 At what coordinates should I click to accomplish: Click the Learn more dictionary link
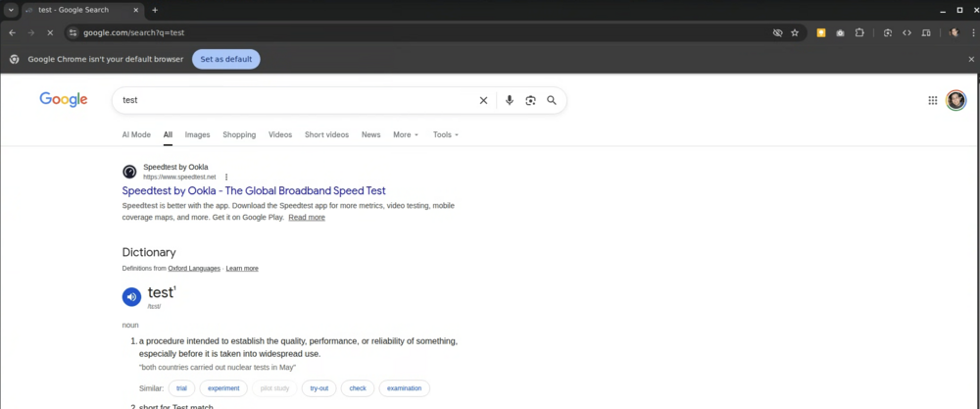242,269
